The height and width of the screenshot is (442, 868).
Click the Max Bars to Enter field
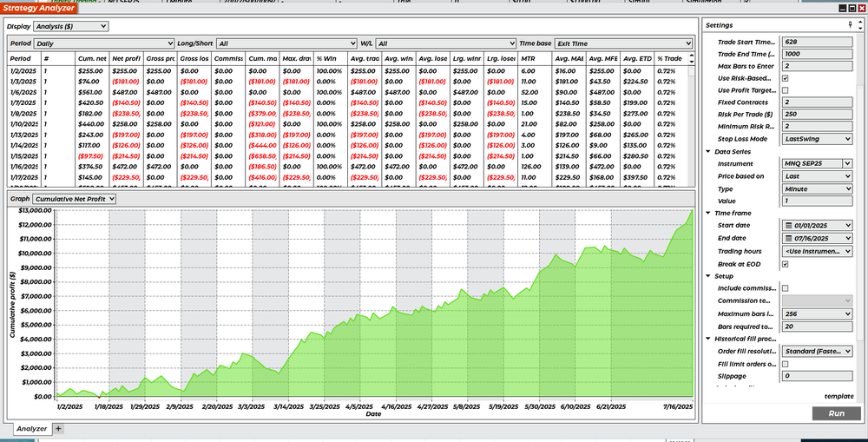pos(817,67)
